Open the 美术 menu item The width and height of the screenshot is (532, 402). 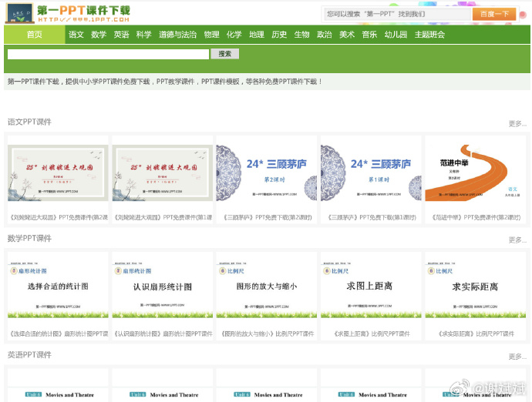coord(347,35)
